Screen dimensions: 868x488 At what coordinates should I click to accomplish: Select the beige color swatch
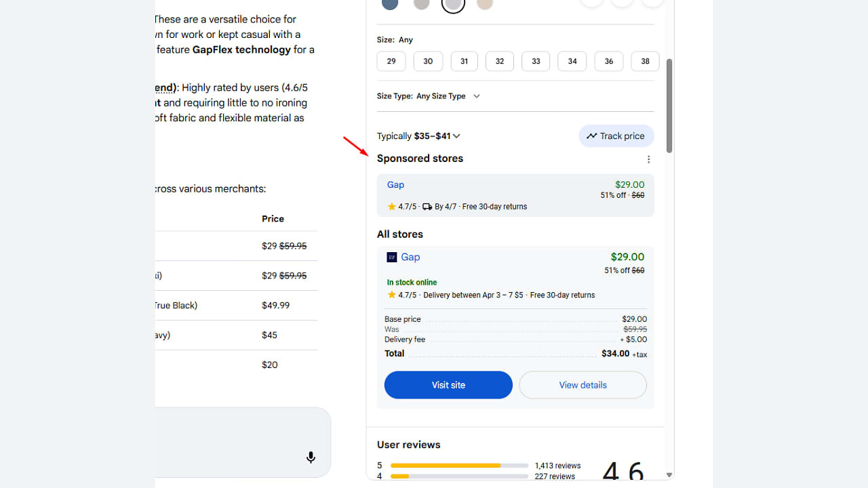485,3
